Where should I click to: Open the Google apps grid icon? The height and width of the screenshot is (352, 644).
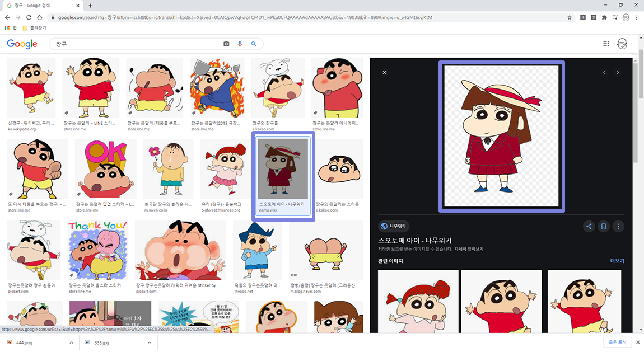[x=606, y=44]
